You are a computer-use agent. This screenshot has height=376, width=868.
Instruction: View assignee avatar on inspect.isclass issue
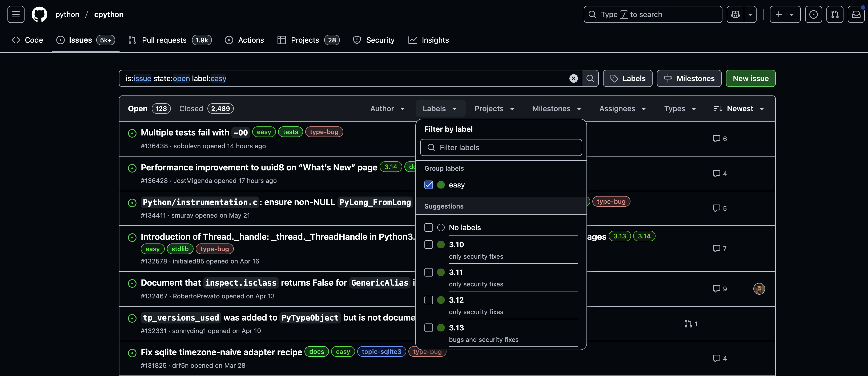point(759,289)
